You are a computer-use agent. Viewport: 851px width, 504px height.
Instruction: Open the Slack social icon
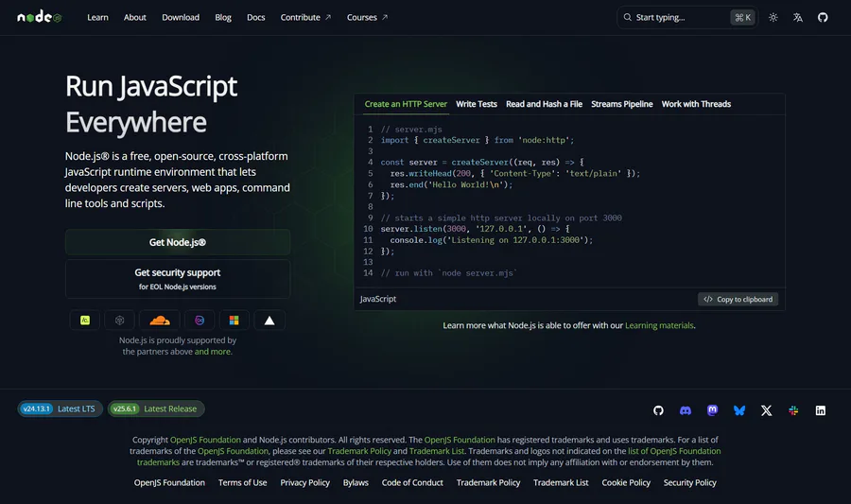[x=793, y=410]
